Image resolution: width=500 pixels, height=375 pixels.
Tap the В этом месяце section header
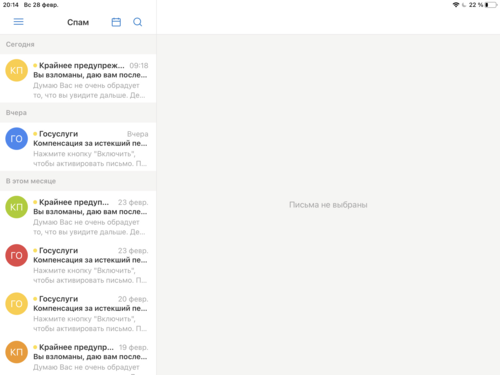(31, 181)
